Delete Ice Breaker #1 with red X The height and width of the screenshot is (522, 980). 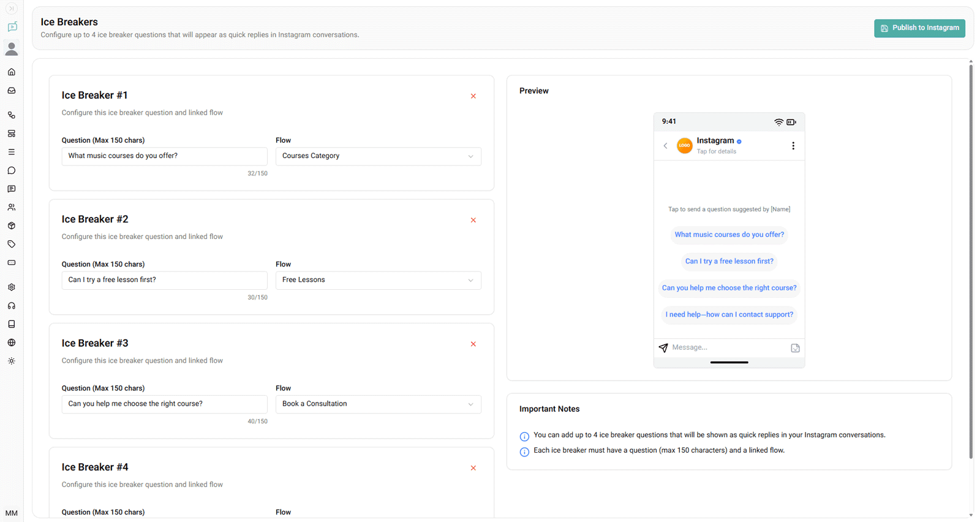click(473, 96)
